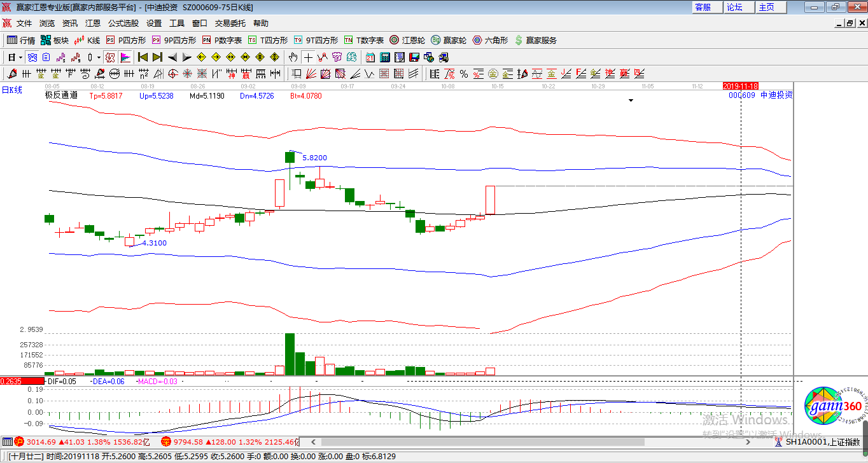
Task: Expand the candlestick style dropdown arrow
Action: click(x=99, y=57)
